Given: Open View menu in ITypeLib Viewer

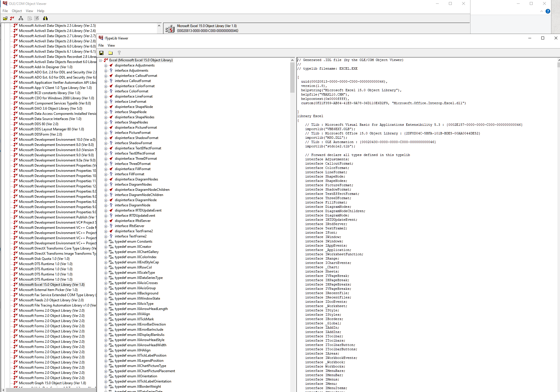Looking at the screenshot, I should pyautogui.click(x=111, y=45).
